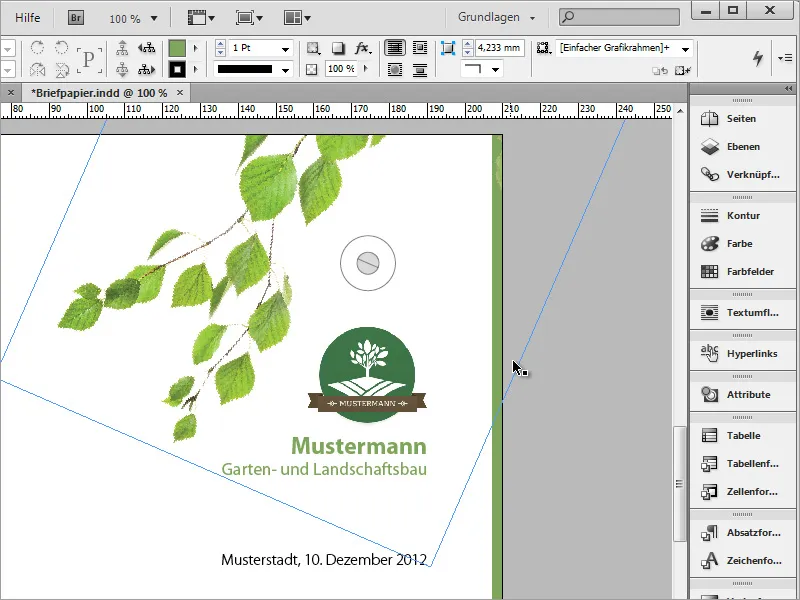Click the black stroke color swatch
The image size is (800, 600).
pyautogui.click(x=177, y=69)
